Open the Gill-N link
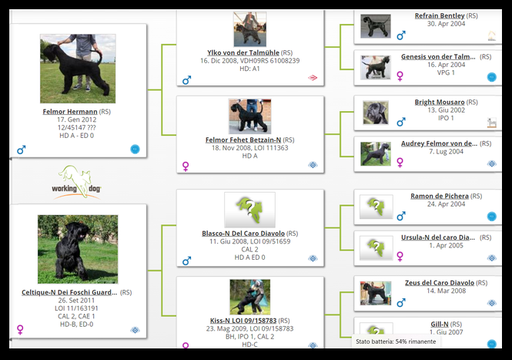Image resolution: width=512 pixels, height=360 pixels. (439, 324)
